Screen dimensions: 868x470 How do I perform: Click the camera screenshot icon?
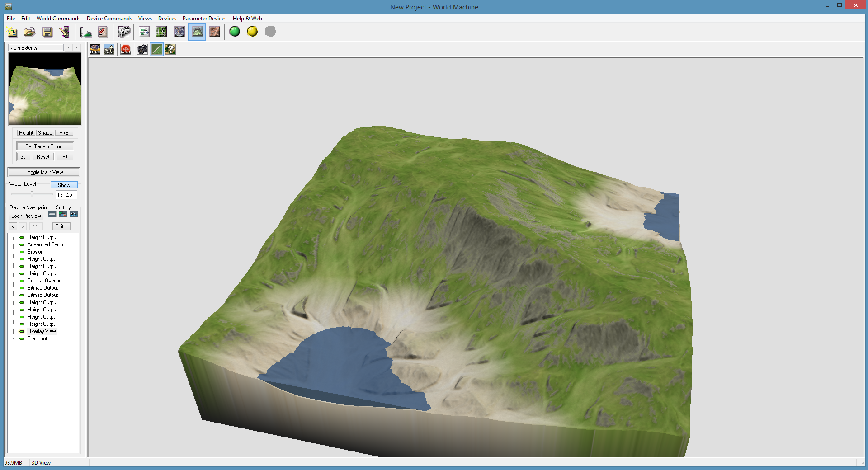pyautogui.click(x=142, y=49)
